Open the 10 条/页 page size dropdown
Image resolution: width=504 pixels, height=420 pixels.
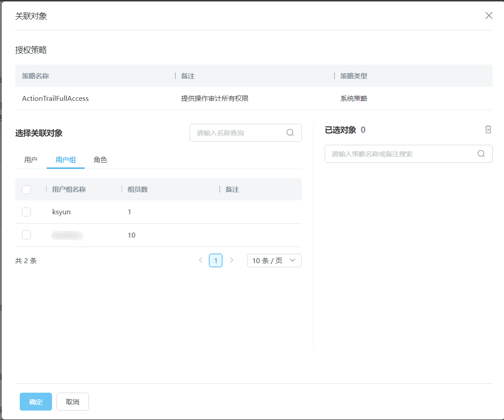click(x=274, y=260)
